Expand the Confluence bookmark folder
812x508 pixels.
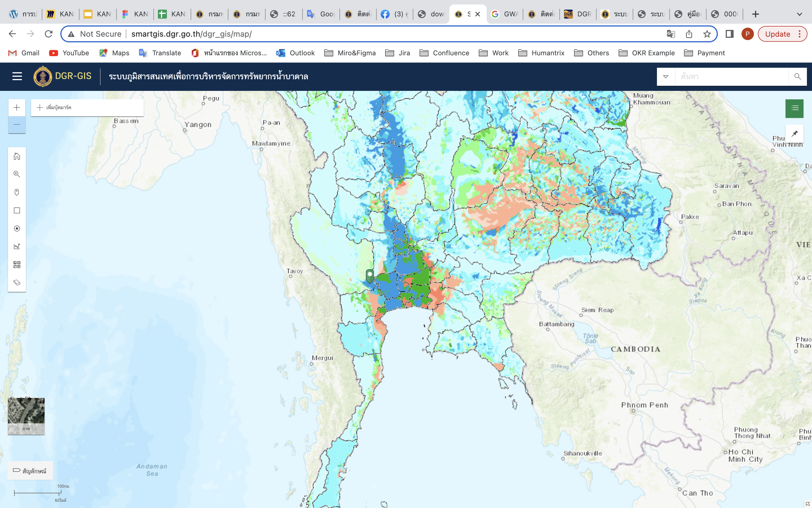click(444, 53)
